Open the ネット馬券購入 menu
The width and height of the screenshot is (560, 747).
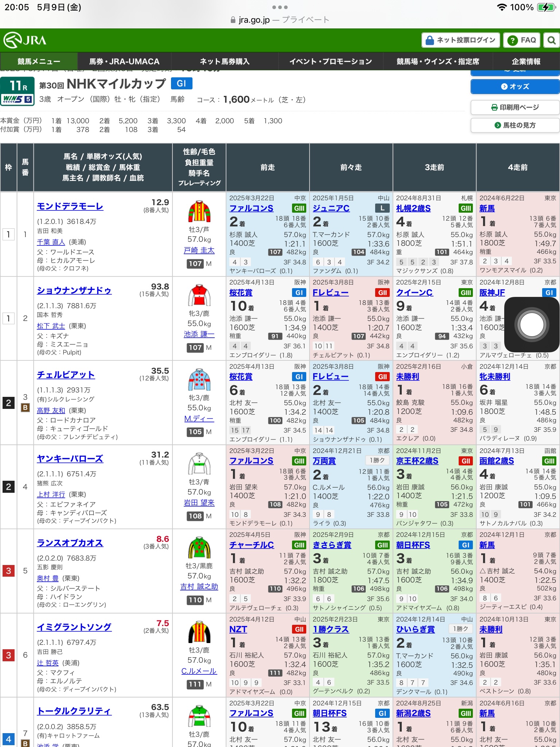(x=225, y=61)
